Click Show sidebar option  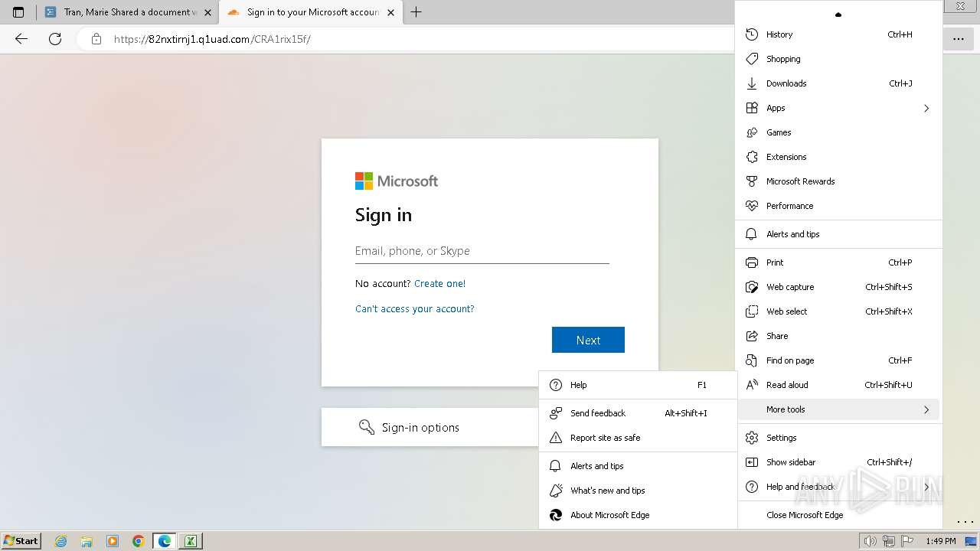(838, 462)
